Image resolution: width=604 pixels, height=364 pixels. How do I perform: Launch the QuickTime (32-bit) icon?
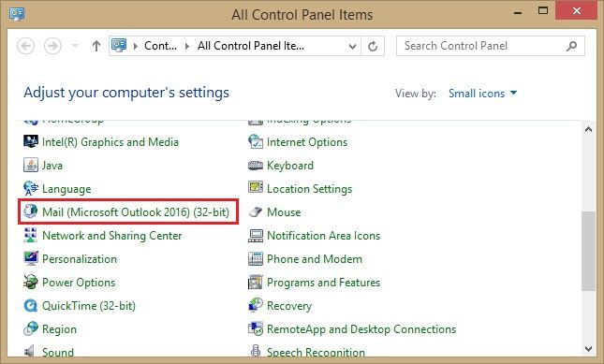click(x=30, y=305)
